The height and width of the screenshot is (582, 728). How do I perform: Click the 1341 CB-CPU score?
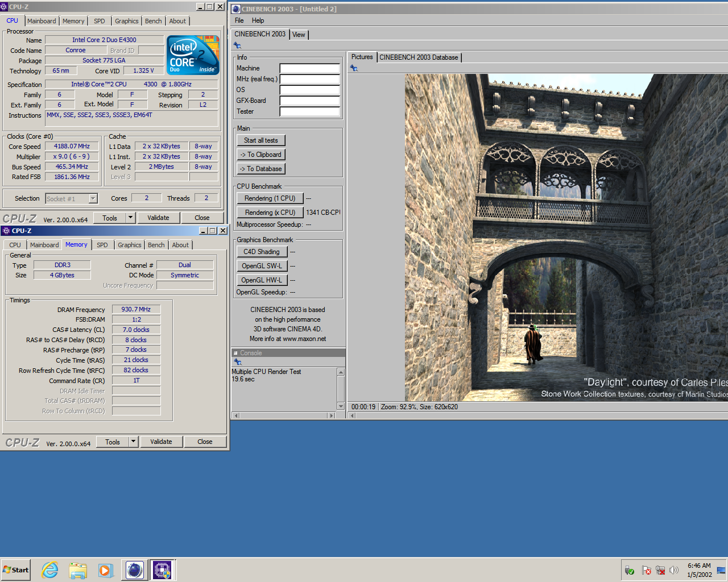(x=323, y=213)
